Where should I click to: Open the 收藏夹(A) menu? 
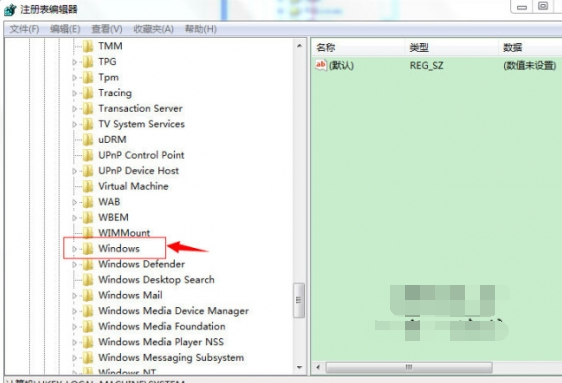[153, 29]
